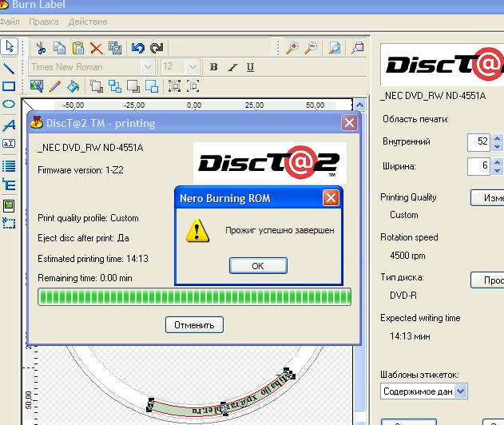This screenshot has width=504, height=425.
Task: Open the Times New Roman font dropdown
Action: (x=148, y=67)
